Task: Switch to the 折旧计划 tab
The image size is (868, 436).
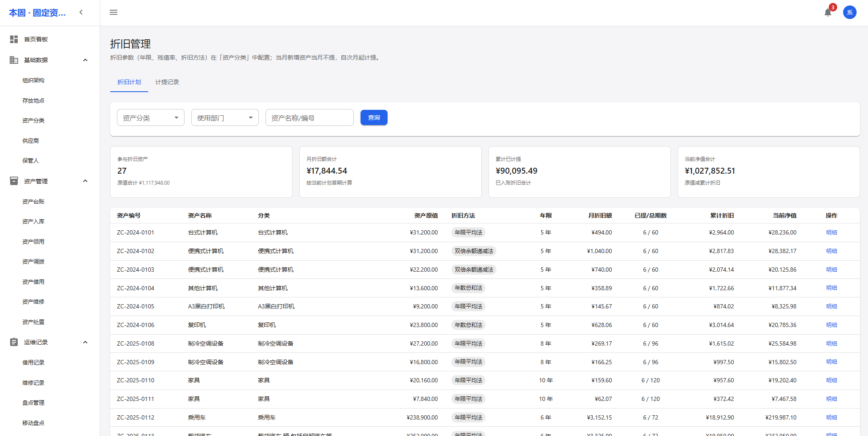Action: pos(129,82)
